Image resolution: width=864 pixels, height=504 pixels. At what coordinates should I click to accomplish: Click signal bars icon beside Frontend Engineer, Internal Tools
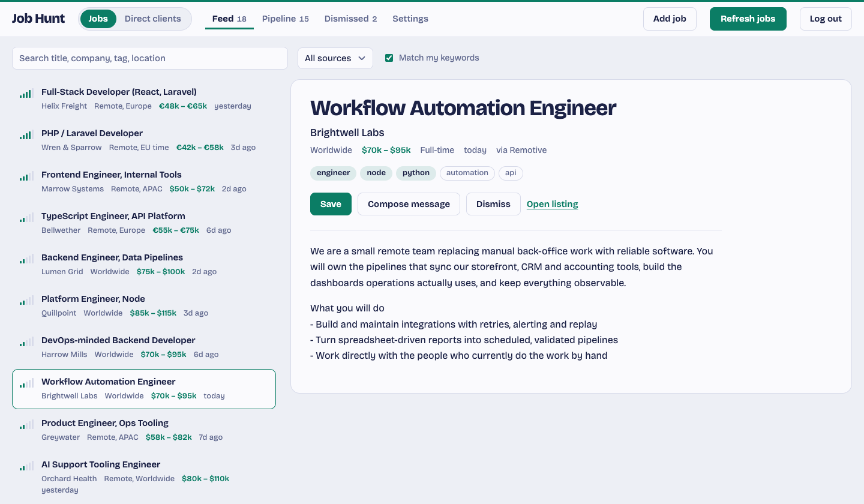pos(26,176)
